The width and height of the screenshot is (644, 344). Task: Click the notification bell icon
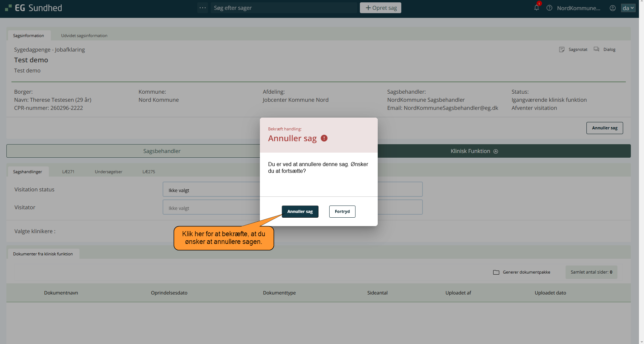pyautogui.click(x=536, y=8)
